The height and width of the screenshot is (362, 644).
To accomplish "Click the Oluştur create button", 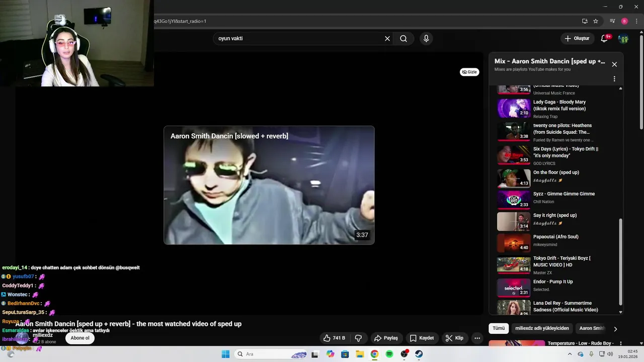I will (577, 39).
